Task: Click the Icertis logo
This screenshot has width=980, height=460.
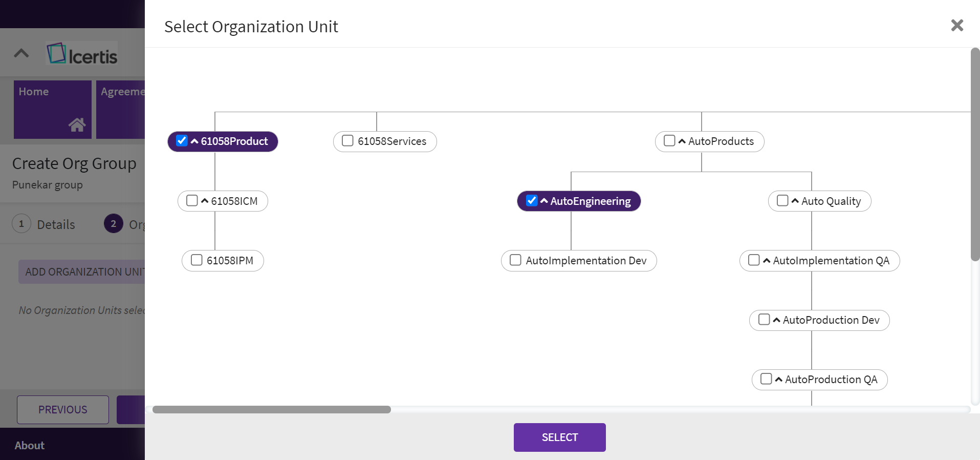Action: tap(82, 54)
